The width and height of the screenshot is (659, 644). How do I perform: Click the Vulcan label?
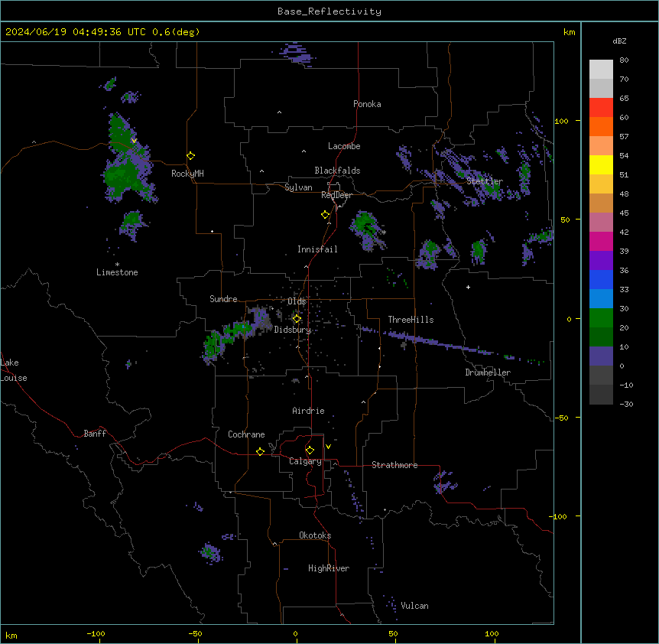pos(415,606)
